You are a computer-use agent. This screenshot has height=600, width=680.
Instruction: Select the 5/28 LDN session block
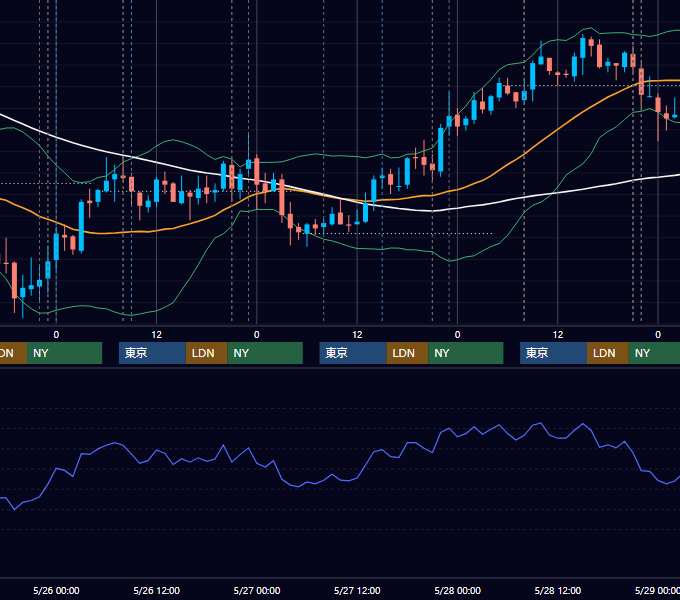(608, 353)
